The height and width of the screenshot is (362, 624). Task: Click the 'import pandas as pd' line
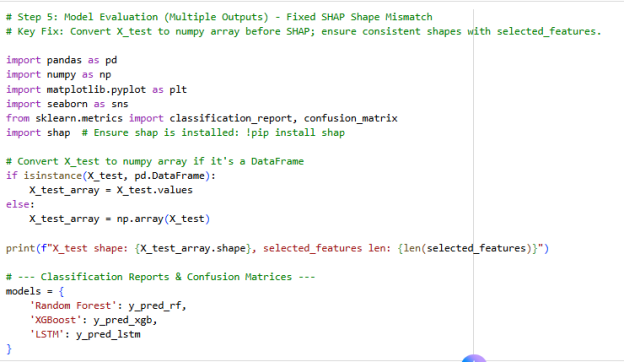pyautogui.click(x=62, y=60)
